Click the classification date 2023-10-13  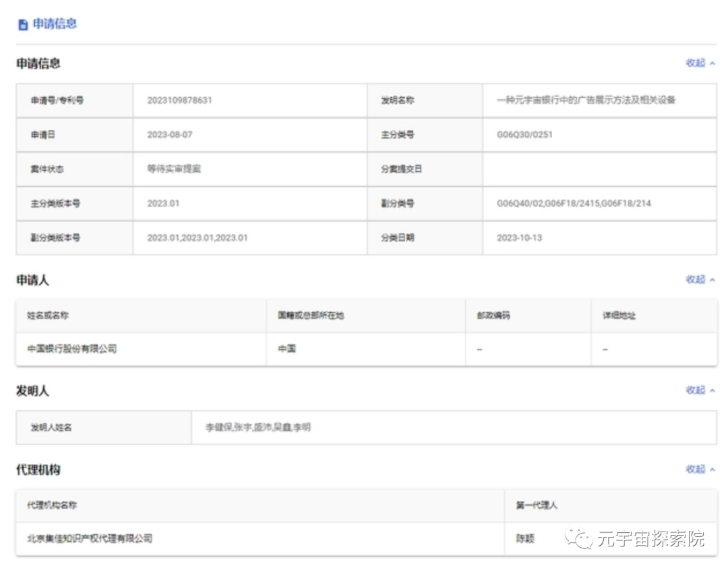click(519, 238)
